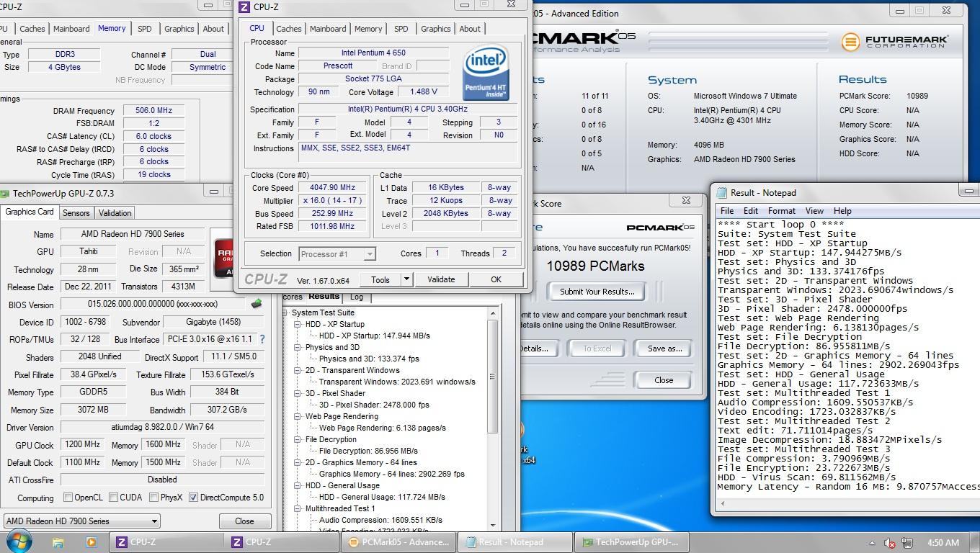Click the BIOS Version field in GPU-Z
Viewport: 980px width, 553px height.
(153, 305)
